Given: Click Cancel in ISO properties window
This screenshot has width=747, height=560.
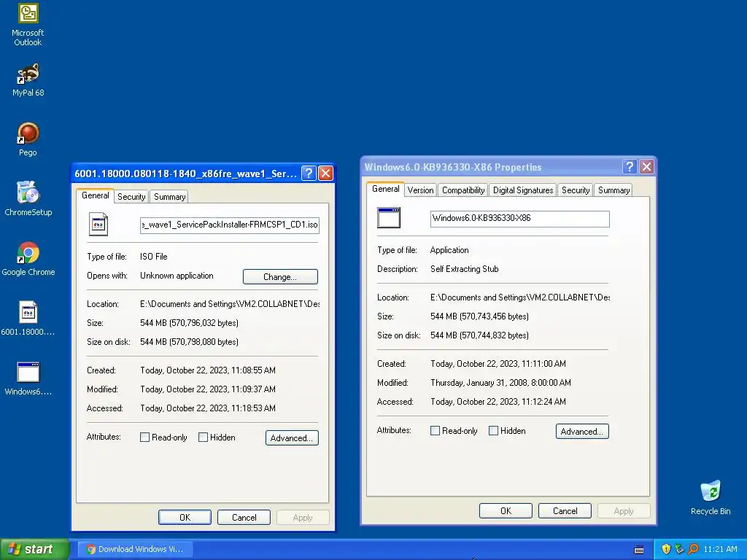Looking at the screenshot, I should (244, 517).
